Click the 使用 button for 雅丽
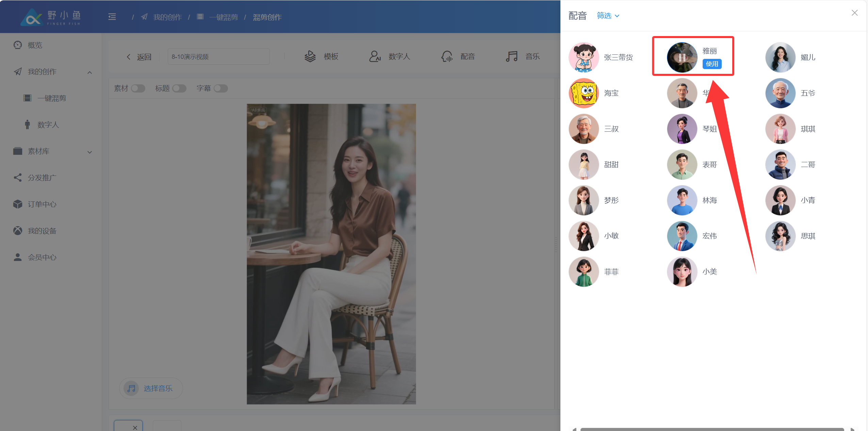This screenshot has width=868, height=431. point(711,64)
